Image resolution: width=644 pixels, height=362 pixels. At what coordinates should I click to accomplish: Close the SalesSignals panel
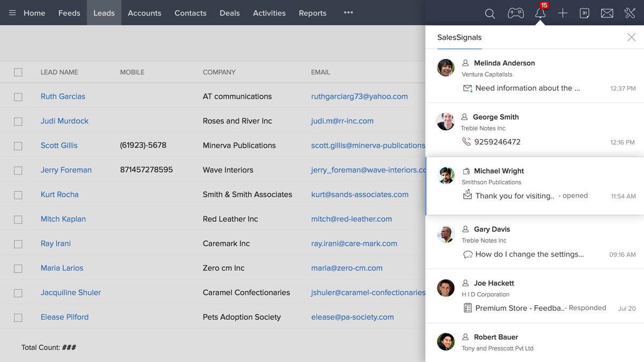click(x=631, y=37)
